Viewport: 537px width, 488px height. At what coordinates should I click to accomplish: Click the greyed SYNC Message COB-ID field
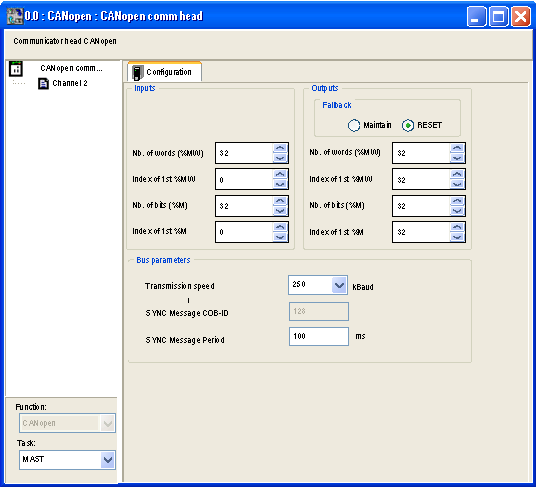point(319,311)
